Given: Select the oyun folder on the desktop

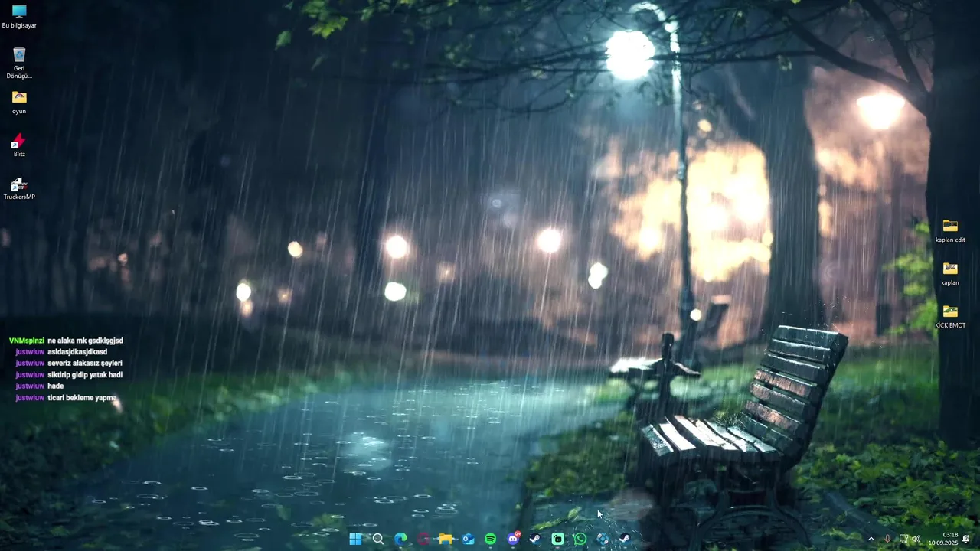Looking at the screenshot, I should [19, 102].
